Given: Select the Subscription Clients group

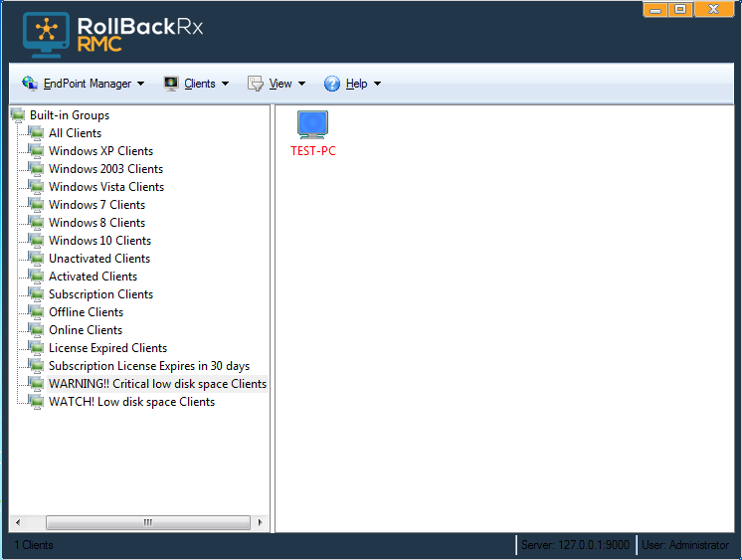Looking at the screenshot, I should [100, 294].
